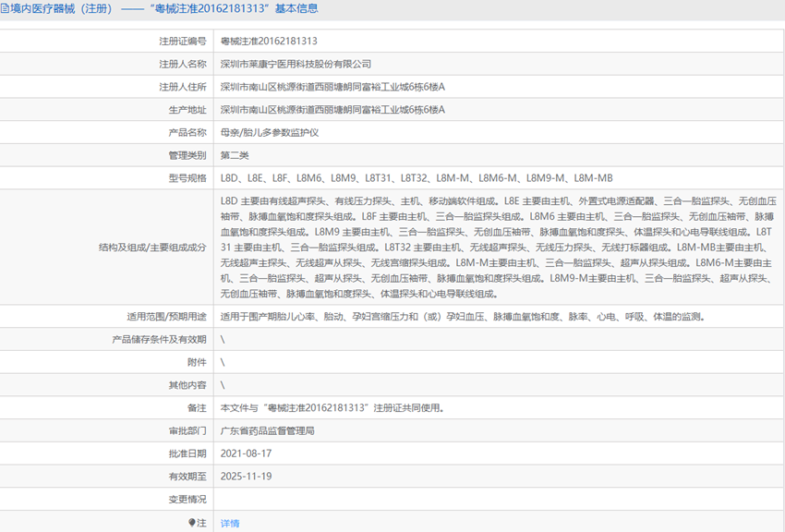Click the 型号规格 label

(187, 178)
